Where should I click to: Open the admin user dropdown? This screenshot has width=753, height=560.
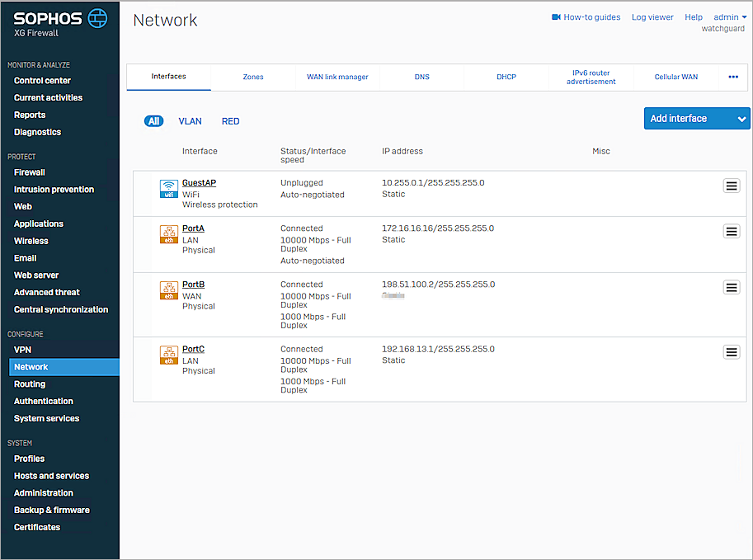(729, 17)
